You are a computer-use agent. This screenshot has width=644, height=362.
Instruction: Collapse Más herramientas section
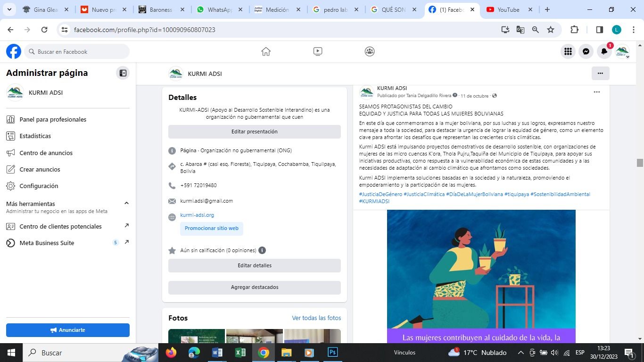tap(126, 203)
